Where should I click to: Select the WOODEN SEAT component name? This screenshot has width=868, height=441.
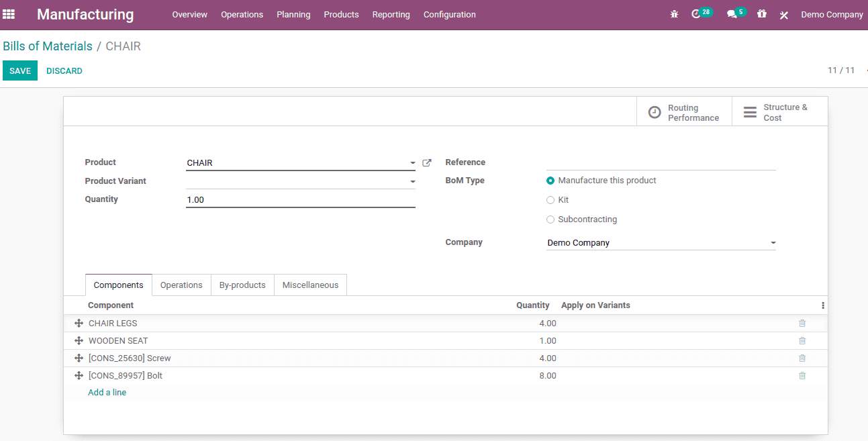[118, 341]
